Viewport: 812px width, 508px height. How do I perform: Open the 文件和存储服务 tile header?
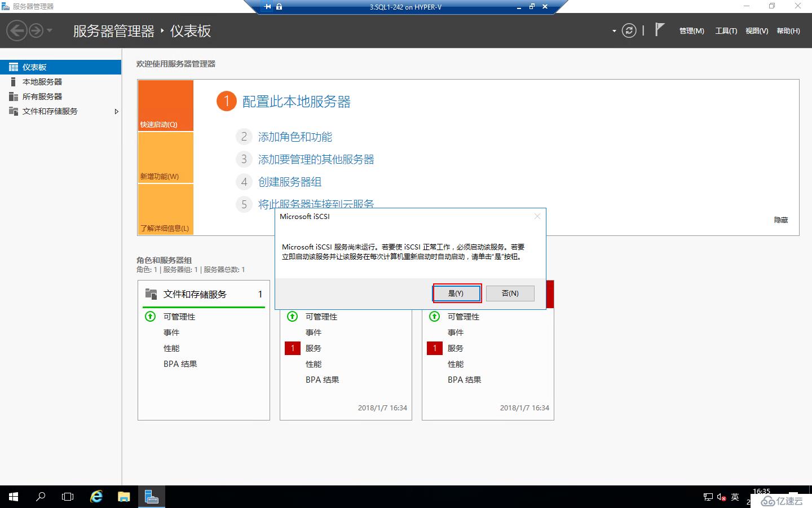coord(204,294)
